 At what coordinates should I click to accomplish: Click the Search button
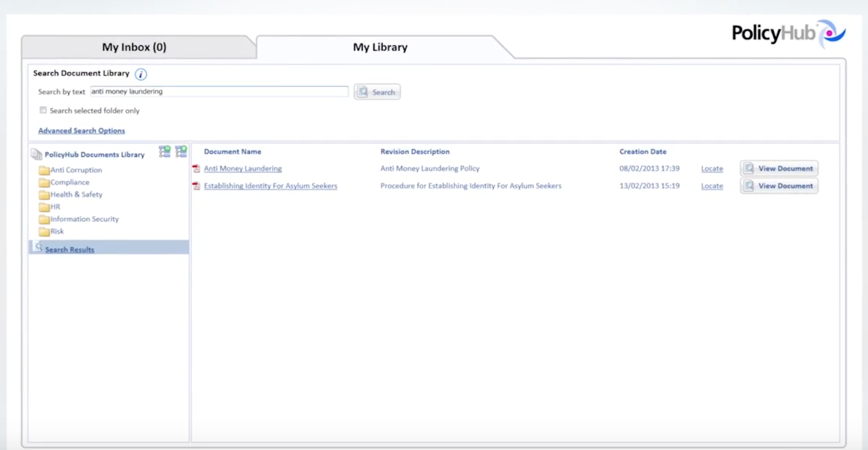(377, 92)
